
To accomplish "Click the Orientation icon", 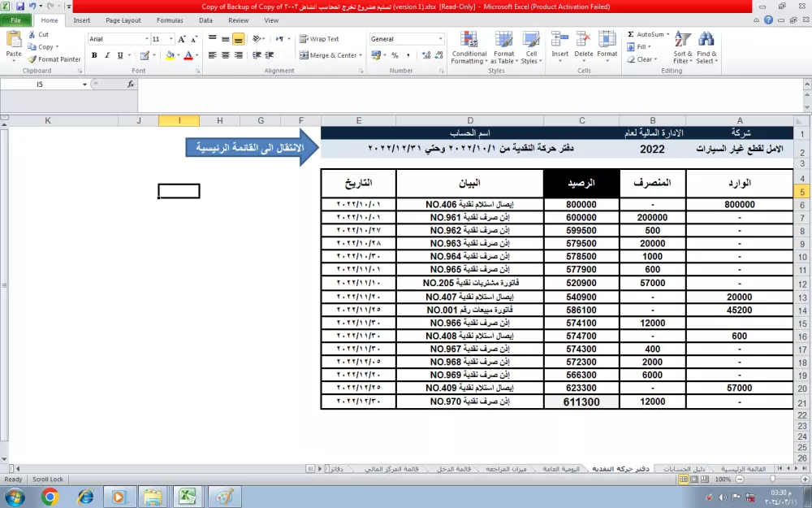I will [x=256, y=39].
